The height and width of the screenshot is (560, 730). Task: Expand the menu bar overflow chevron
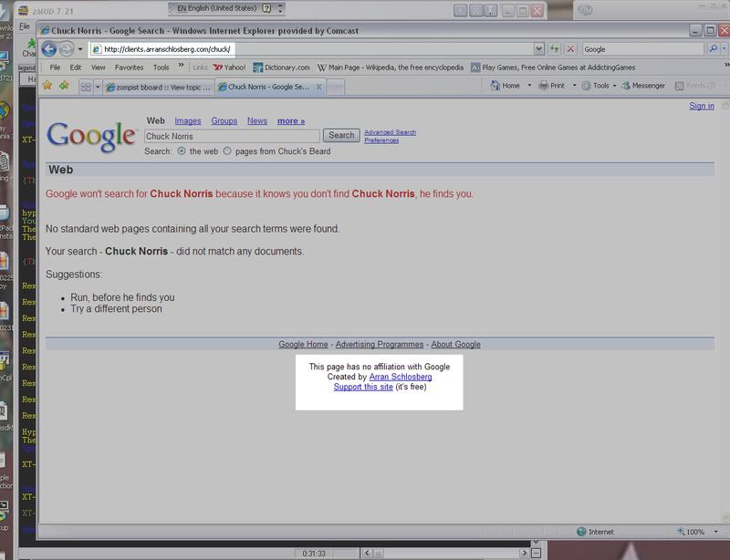181,66
